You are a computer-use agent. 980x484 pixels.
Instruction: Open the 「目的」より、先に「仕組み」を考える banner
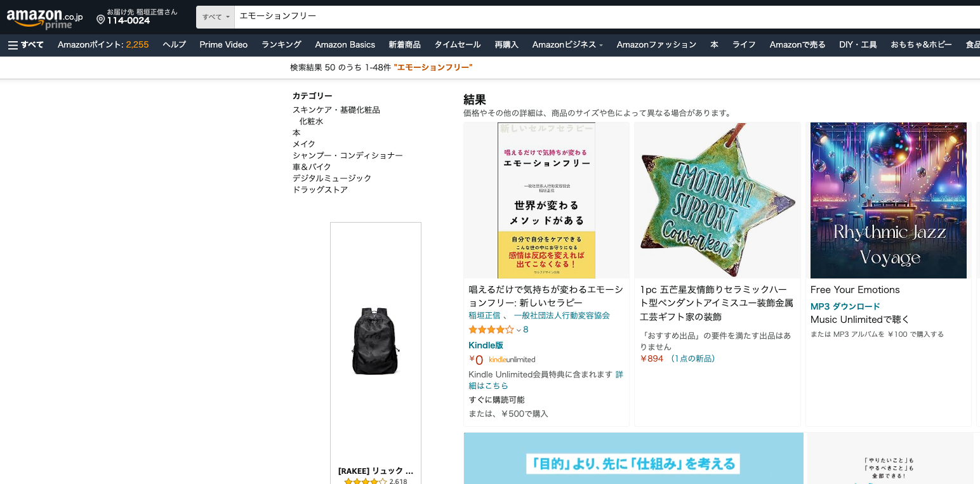pyautogui.click(x=633, y=458)
